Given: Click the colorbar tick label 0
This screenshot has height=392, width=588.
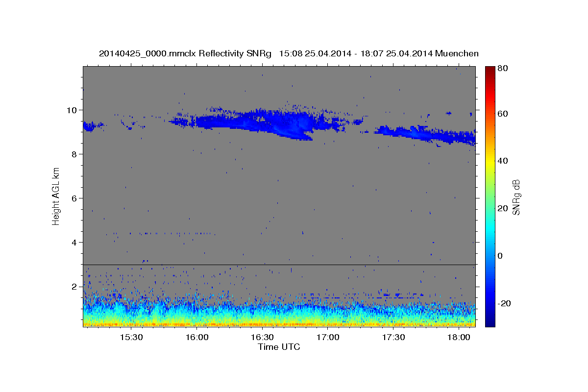Looking at the screenshot, I should click(501, 256).
